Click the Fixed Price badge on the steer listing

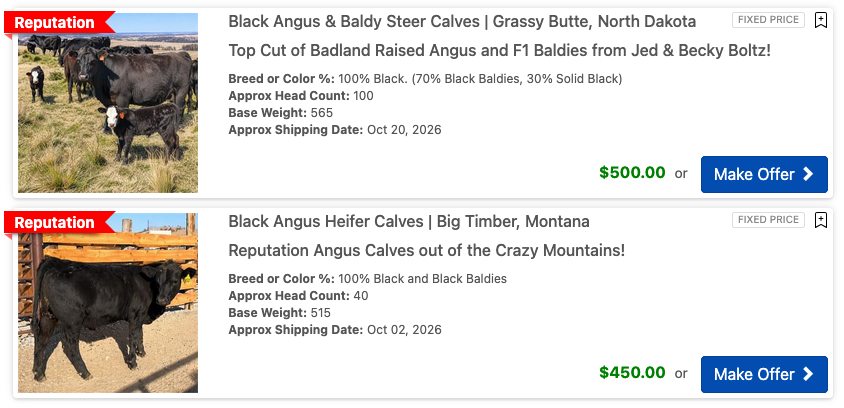[768, 20]
